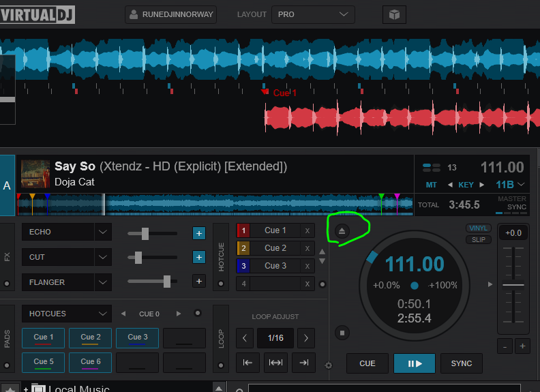This screenshot has height=392, width=540.
Task: Click the pitch range arrow beside the jog wheel
Action: [x=490, y=284]
